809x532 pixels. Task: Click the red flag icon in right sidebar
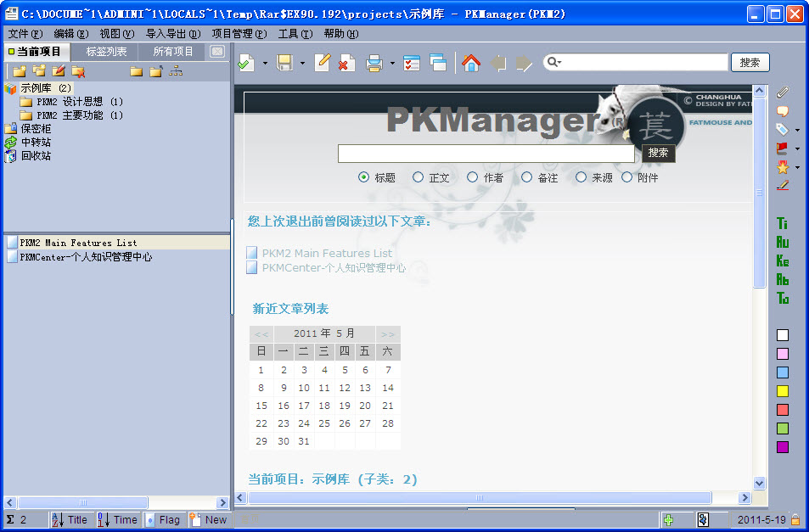[x=783, y=148]
